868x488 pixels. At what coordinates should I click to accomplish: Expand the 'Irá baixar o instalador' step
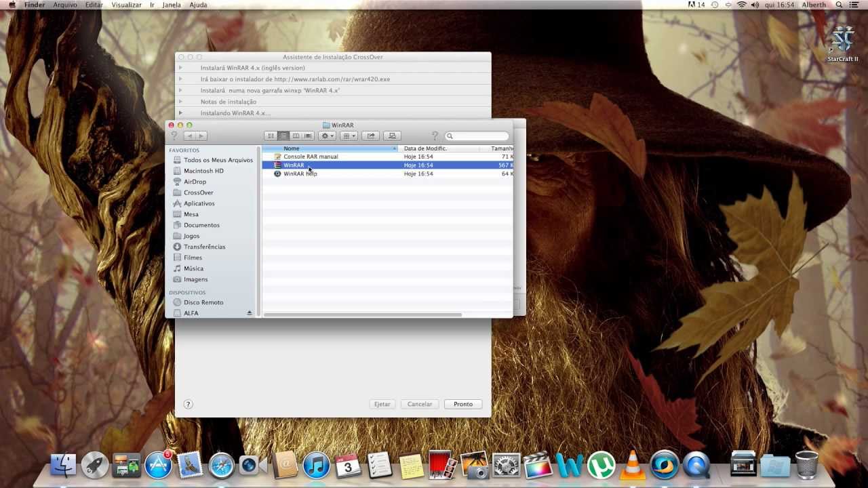180,79
